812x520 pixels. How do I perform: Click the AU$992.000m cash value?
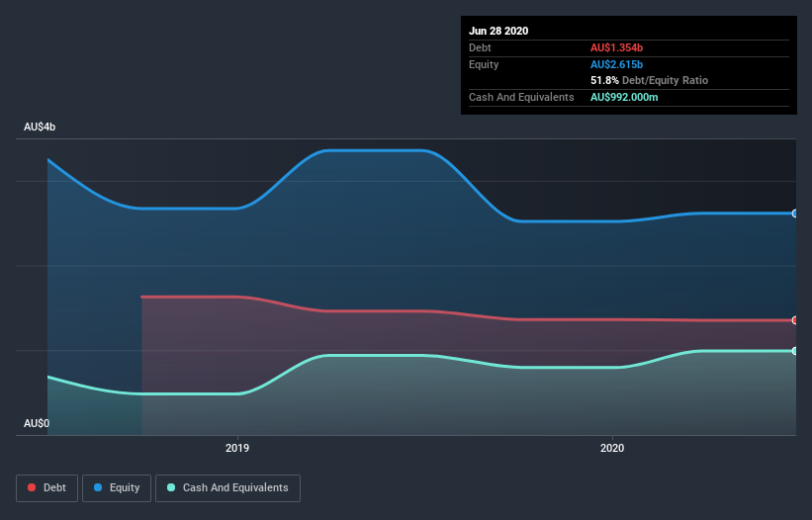[x=624, y=97]
